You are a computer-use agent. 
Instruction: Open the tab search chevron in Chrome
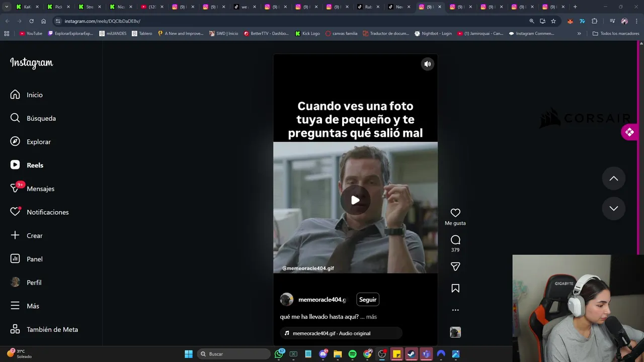(7, 7)
